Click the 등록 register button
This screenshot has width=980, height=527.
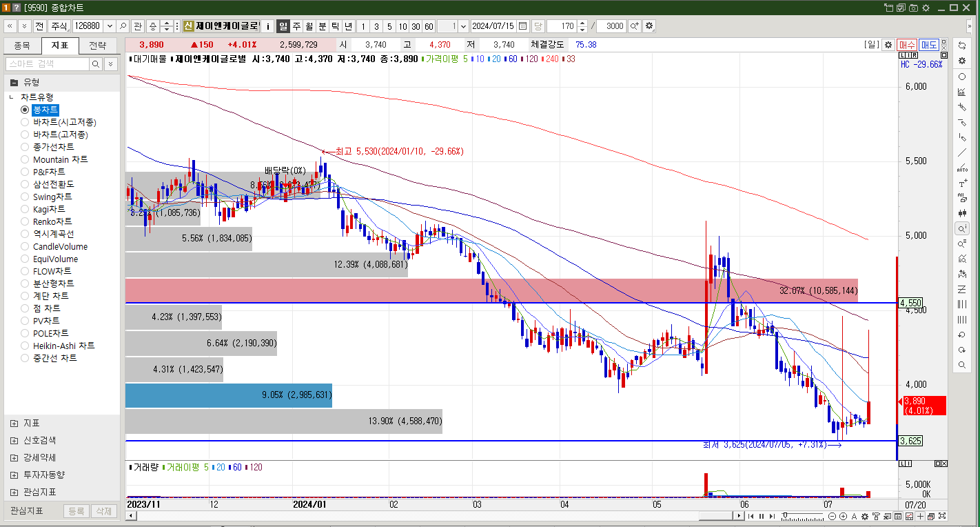tap(76, 511)
